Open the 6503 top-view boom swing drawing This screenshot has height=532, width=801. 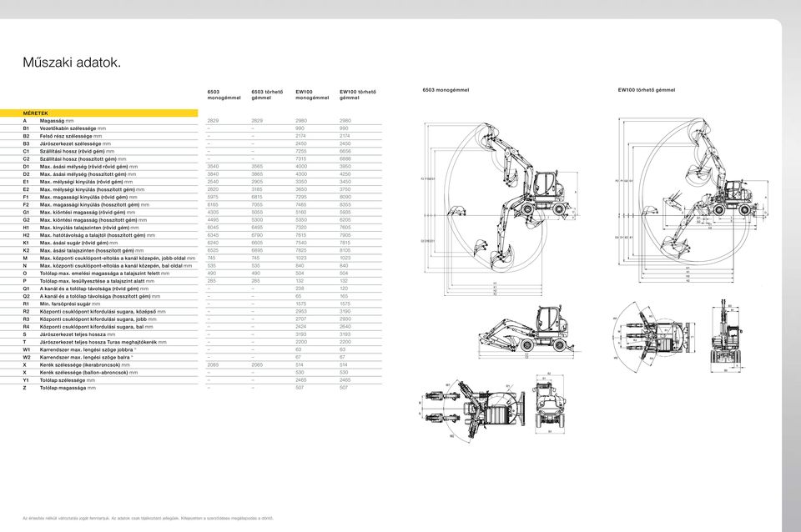474,409
